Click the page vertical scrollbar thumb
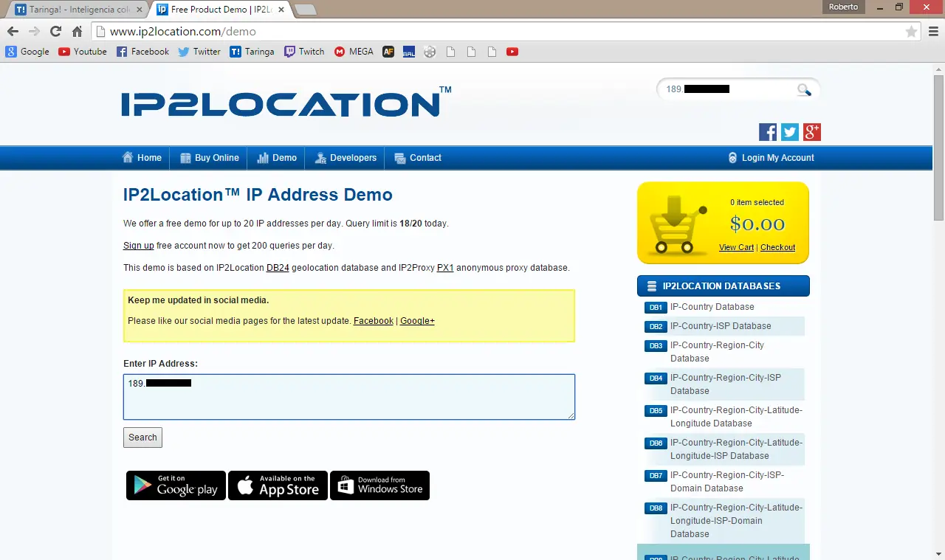 pyautogui.click(x=938, y=146)
